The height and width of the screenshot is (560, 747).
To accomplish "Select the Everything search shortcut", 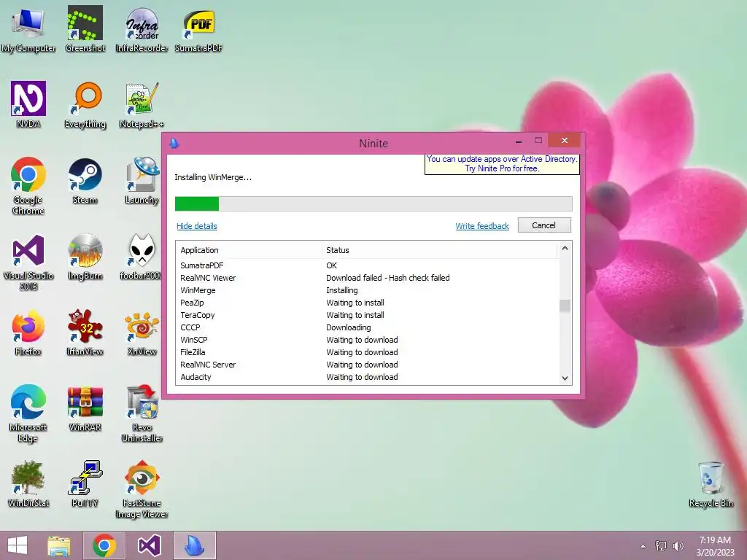I will pyautogui.click(x=85, y=105).
